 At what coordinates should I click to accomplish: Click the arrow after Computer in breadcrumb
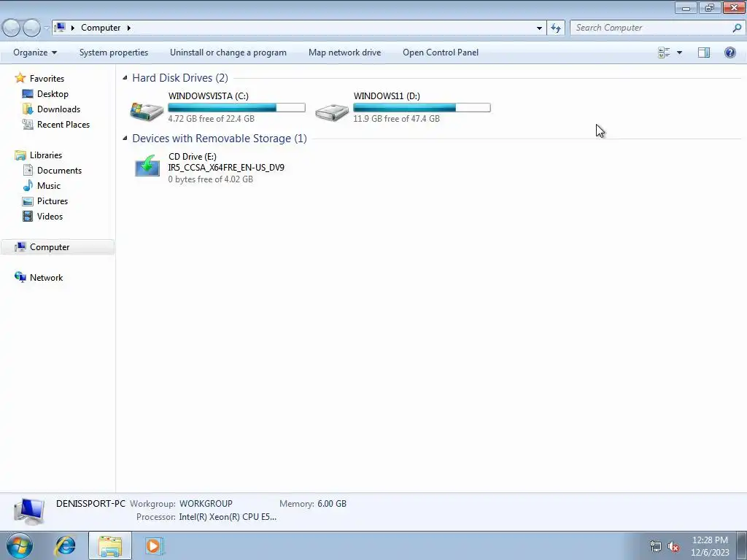coord(128,28)
